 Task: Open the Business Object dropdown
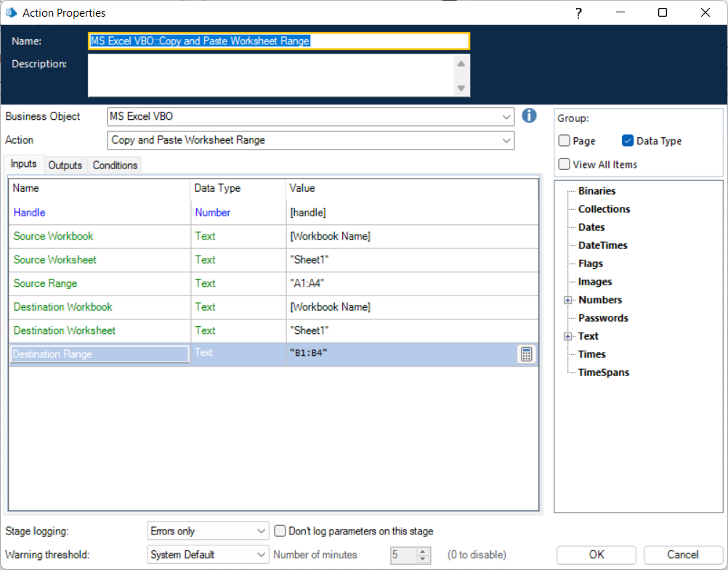pyautogui.click(x=506, y=117)
